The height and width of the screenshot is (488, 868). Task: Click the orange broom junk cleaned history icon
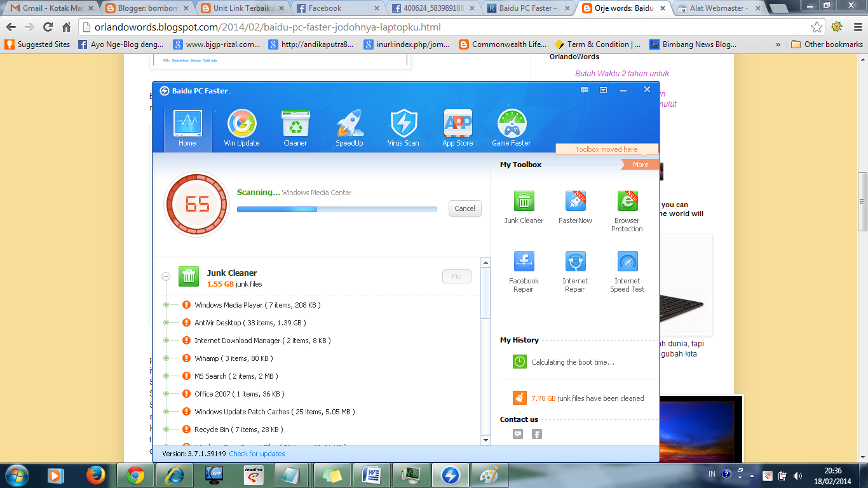520,398
